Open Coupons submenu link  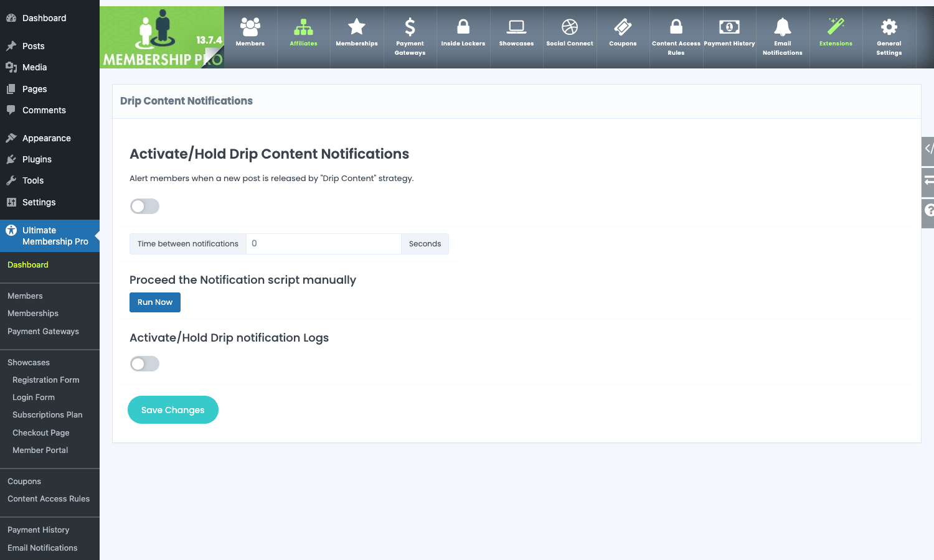[24, 481]
